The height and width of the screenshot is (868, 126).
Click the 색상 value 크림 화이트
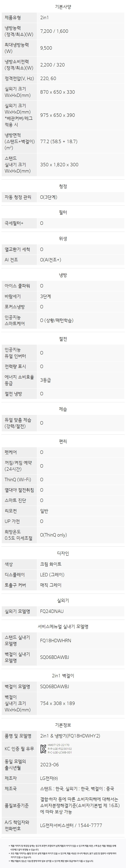[x=51, y=564]
